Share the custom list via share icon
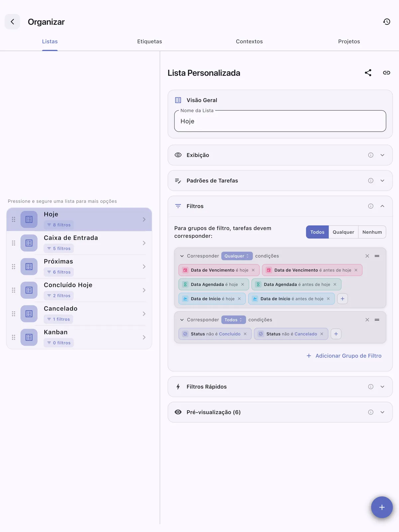The image size is (399, 532). pyautogui.click(x=368, y=73)
